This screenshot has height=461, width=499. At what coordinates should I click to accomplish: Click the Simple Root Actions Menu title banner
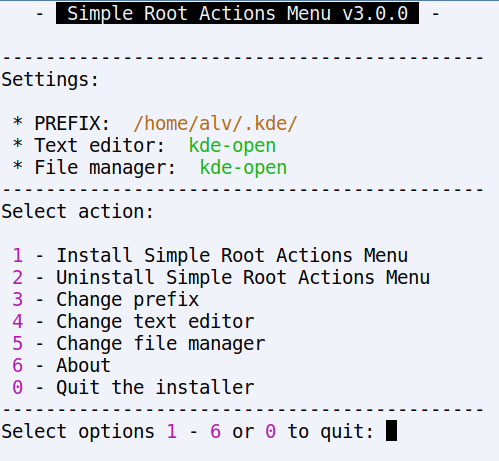[237, 13]
